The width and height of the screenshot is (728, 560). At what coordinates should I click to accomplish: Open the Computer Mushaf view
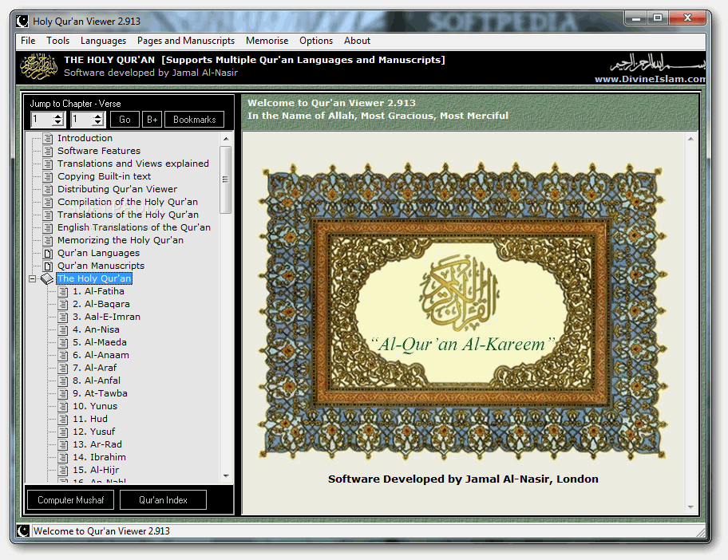69,499
